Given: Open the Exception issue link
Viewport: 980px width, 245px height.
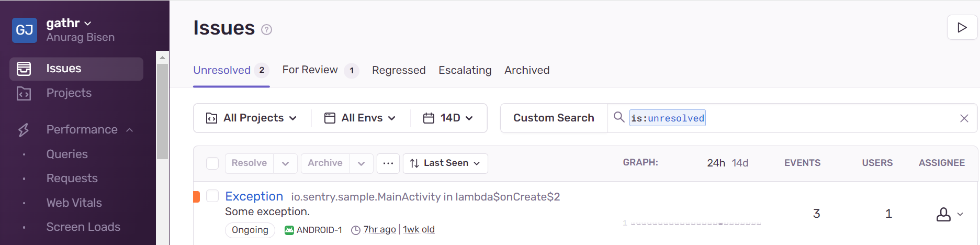Looking at the screenshot, I should click(254, 196).
